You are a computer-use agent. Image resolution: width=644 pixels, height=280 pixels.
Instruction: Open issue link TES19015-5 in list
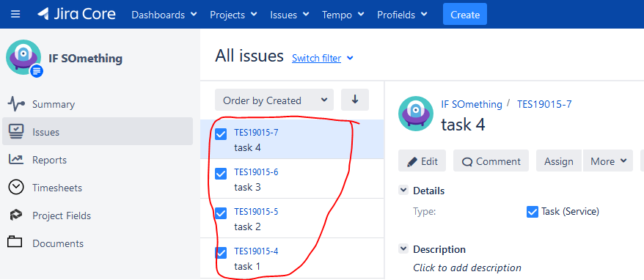[256, 211]
